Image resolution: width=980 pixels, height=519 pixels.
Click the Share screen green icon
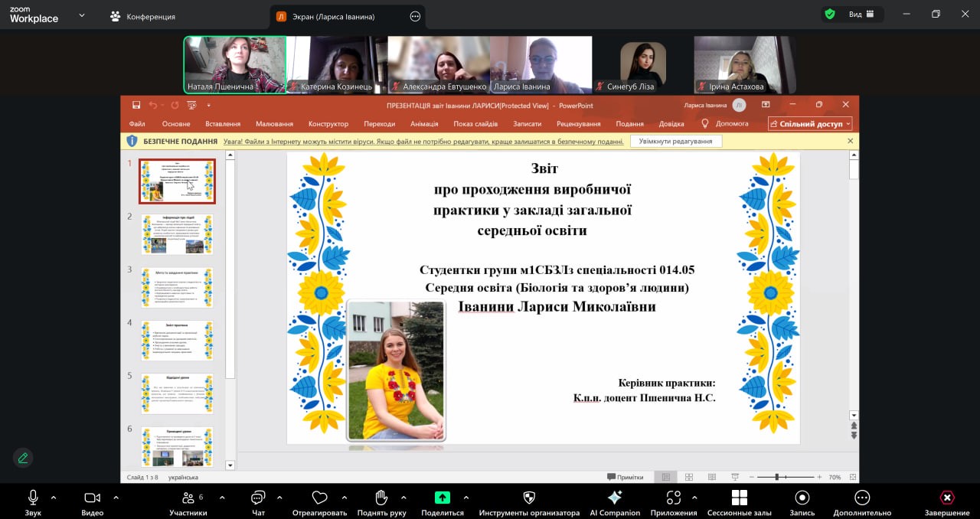point(443,498)
